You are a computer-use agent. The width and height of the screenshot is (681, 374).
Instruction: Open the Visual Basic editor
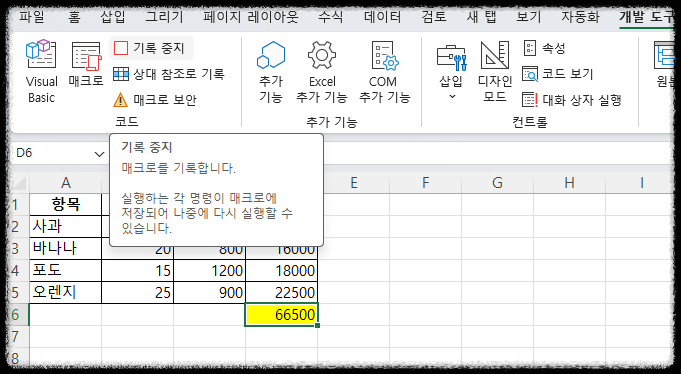click(x=41, y=72)
